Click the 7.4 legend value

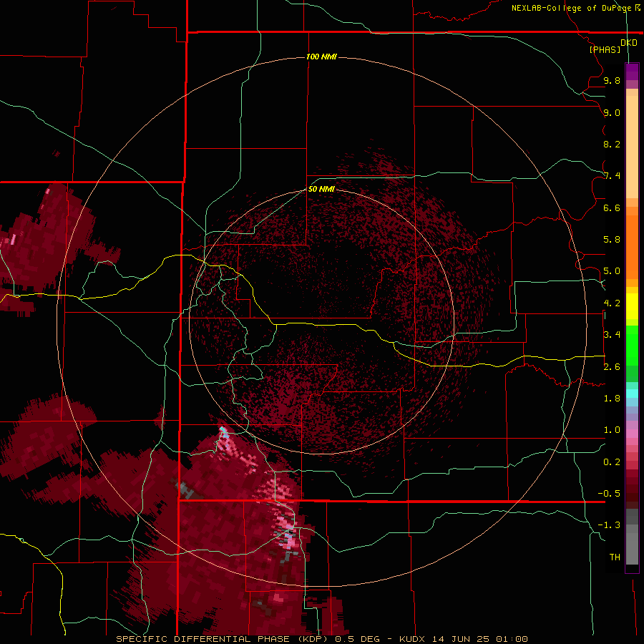pyautogui.click(x=612, y=176)
